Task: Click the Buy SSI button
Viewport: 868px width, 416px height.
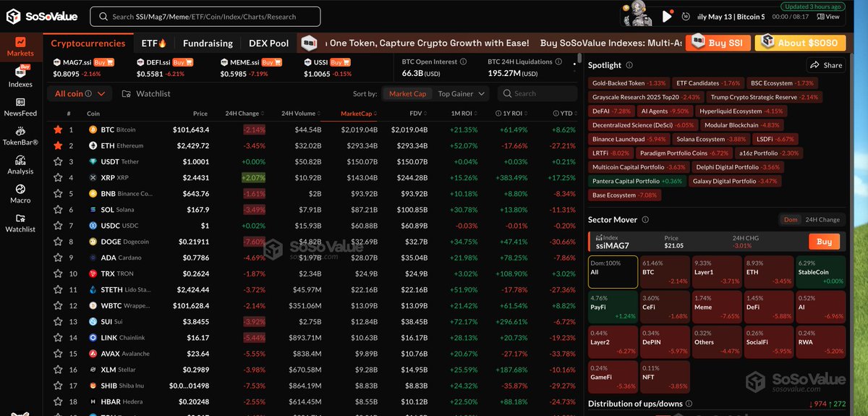Action: tap(718, 43)
